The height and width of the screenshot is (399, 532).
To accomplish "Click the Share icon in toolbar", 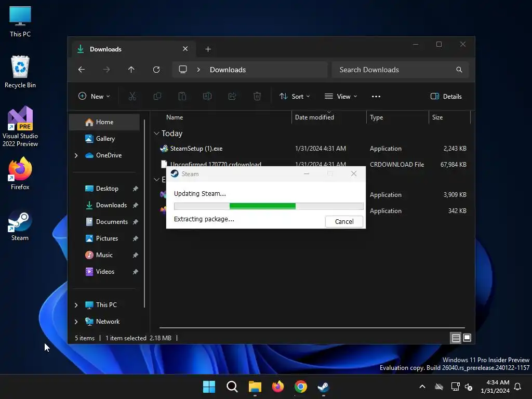I will (x=232, y=96).
